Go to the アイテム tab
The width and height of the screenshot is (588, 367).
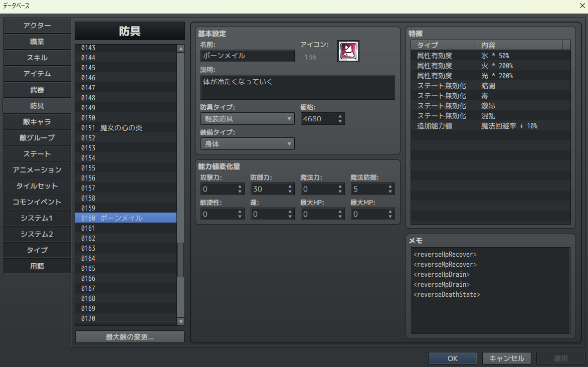click(x=37, y=74)
